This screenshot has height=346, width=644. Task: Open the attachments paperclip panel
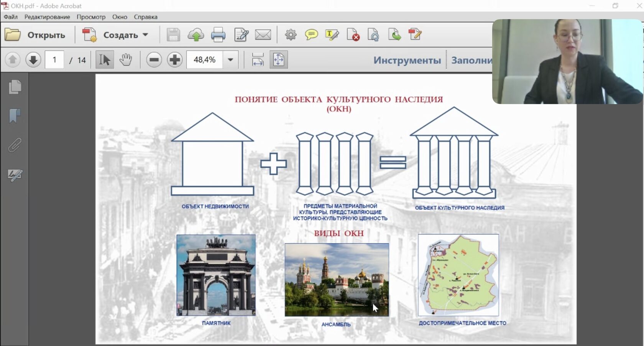coord(15,145)
